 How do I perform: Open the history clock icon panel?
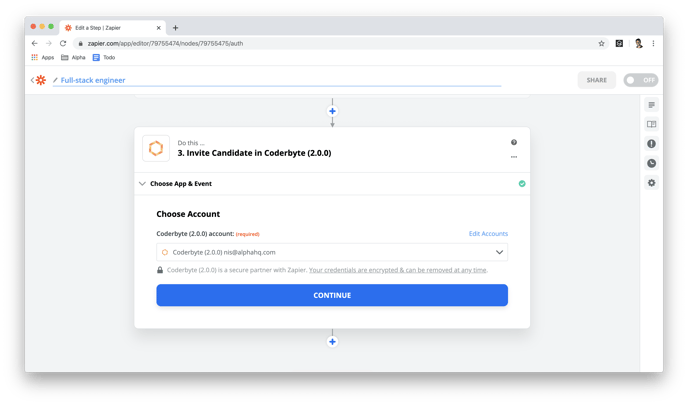click(x=651, y=163)
